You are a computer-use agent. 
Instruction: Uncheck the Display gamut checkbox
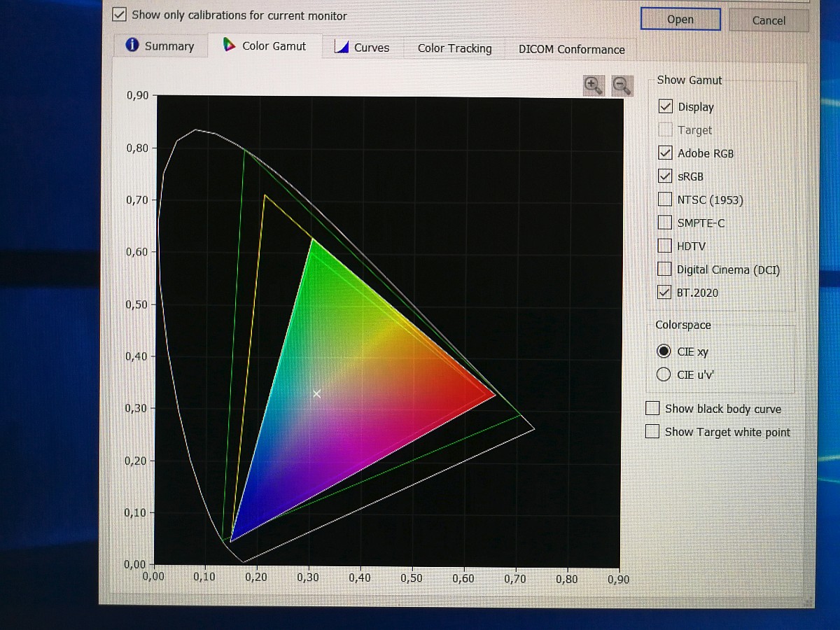[x=666, y=107]
